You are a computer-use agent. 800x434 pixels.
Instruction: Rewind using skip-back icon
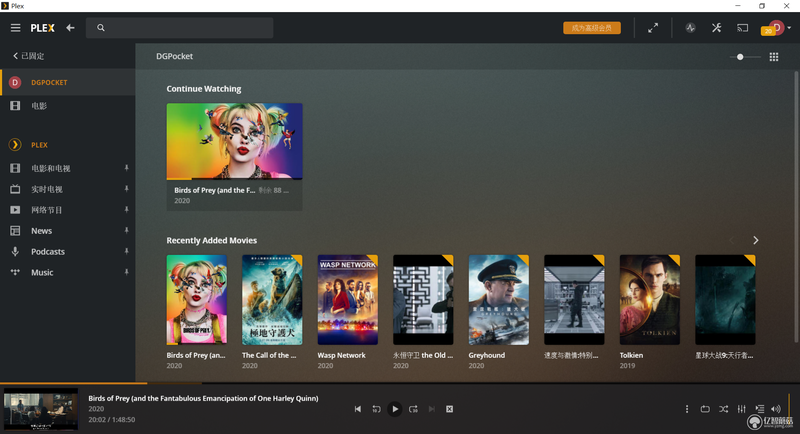(376, 409)
